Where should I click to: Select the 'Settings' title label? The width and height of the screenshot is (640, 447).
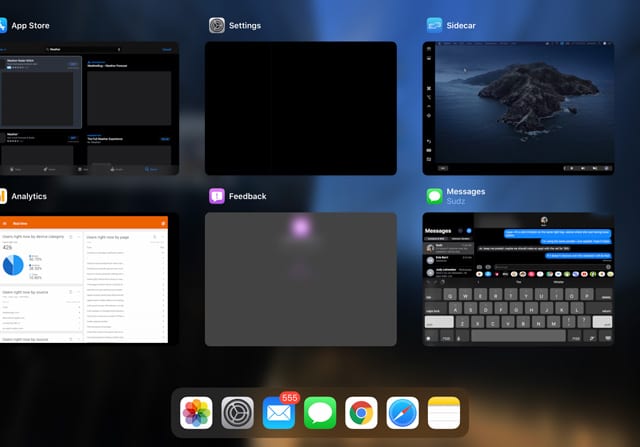click(x=245, y=25)
